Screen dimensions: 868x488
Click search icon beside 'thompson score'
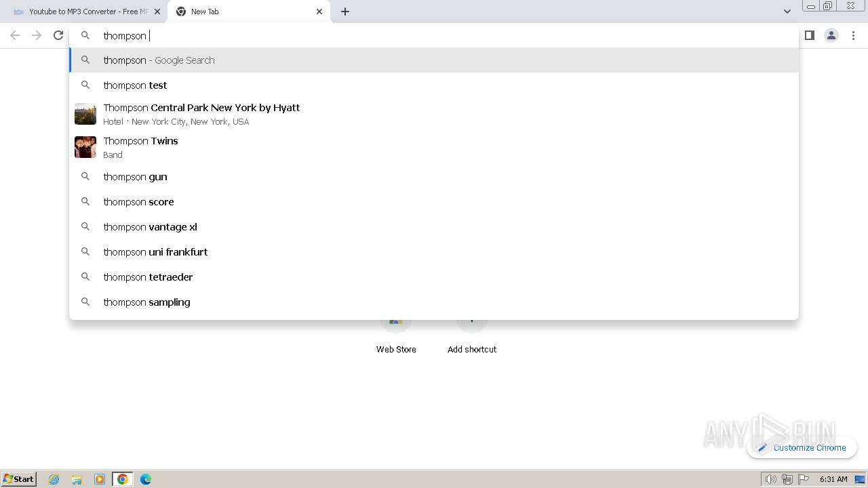click(85, 202)
